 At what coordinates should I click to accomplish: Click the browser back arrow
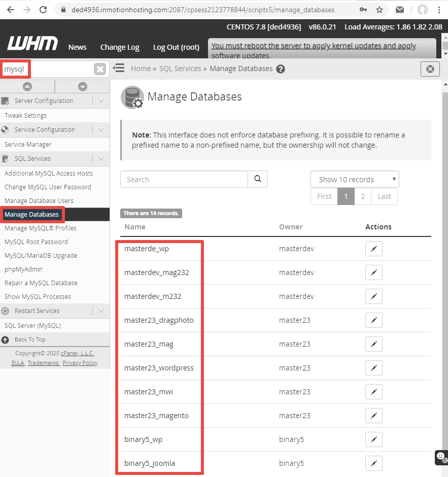11,10
